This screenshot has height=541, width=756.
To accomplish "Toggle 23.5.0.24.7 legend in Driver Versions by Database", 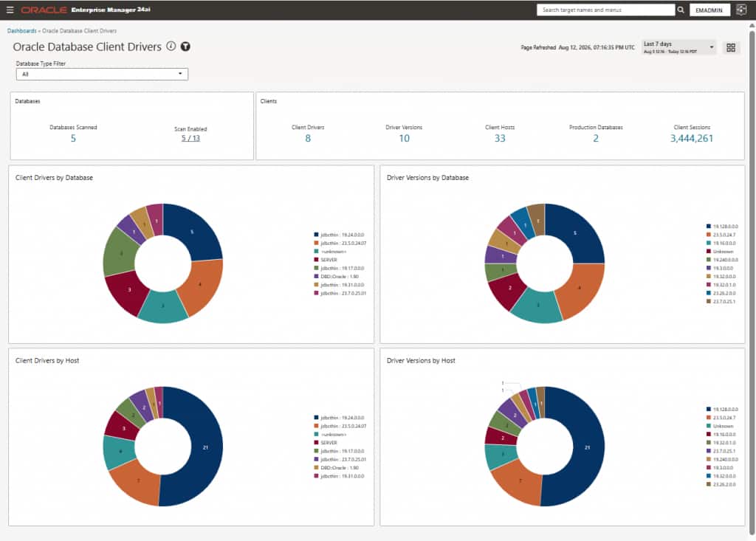I will point(721,235).
